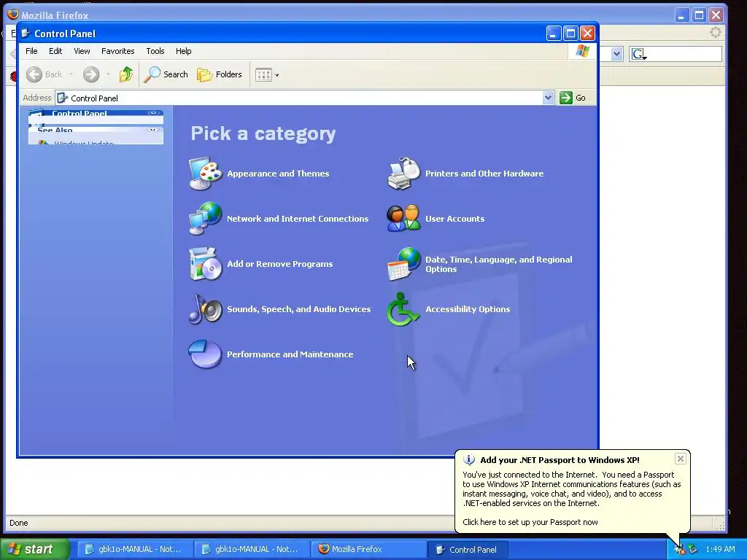Open the View menu
The height and width of the screenshot is (560, 747).
click(x=82, y=51)
